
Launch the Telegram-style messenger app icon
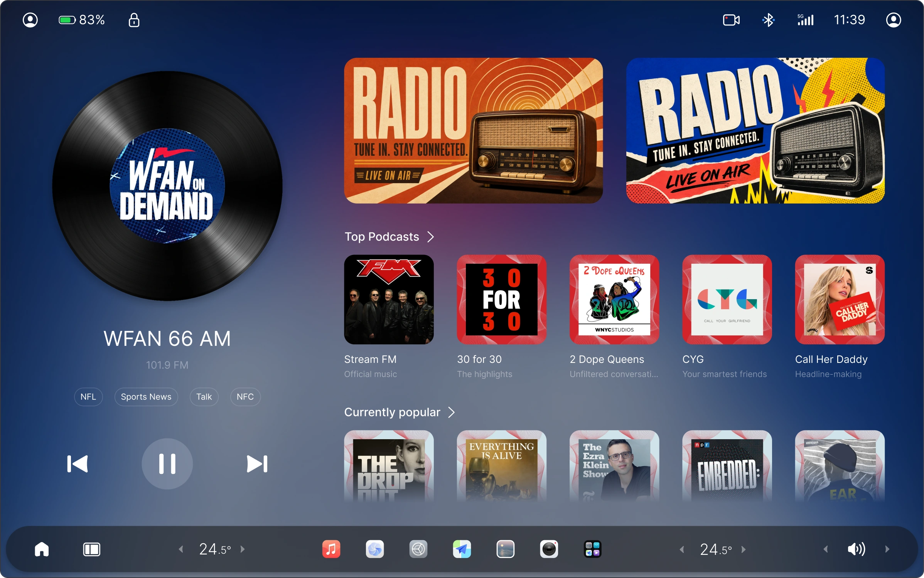462,549
